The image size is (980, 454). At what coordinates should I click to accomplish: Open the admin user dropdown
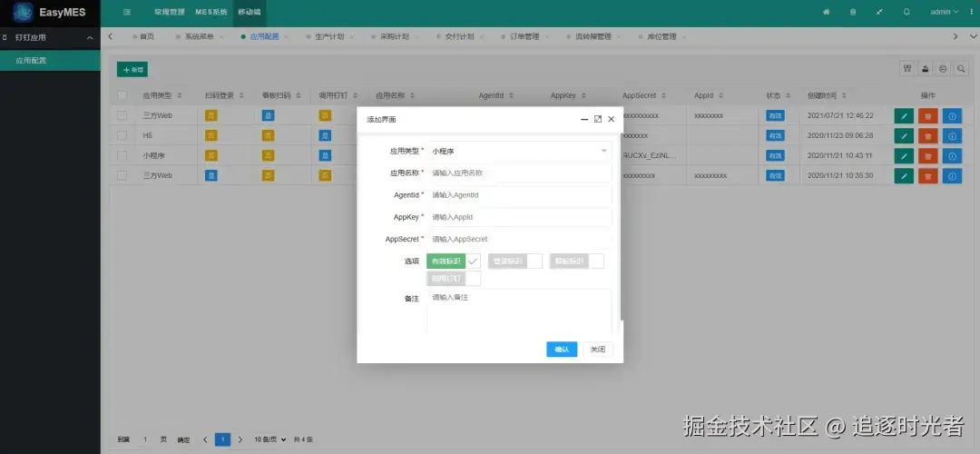coord(944,12)
